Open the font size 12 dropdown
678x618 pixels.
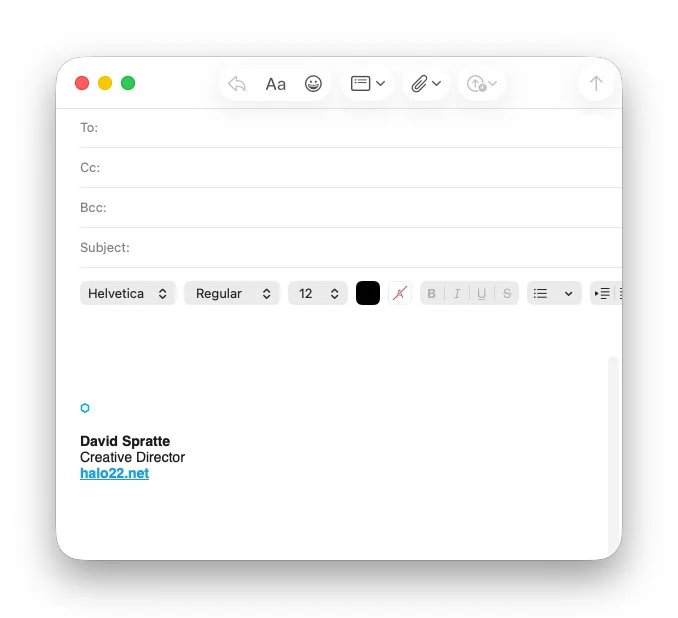pos(318,293)
